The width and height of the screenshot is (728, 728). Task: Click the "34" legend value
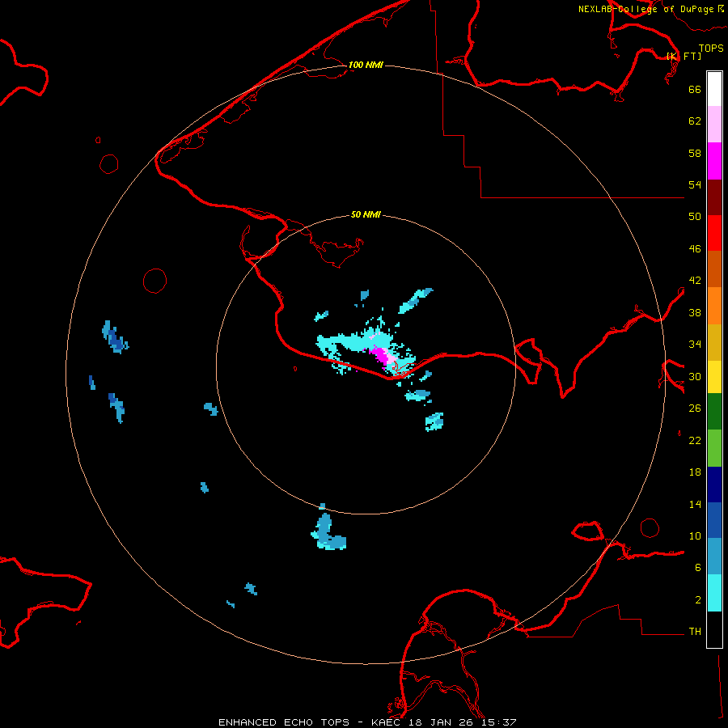695,344
